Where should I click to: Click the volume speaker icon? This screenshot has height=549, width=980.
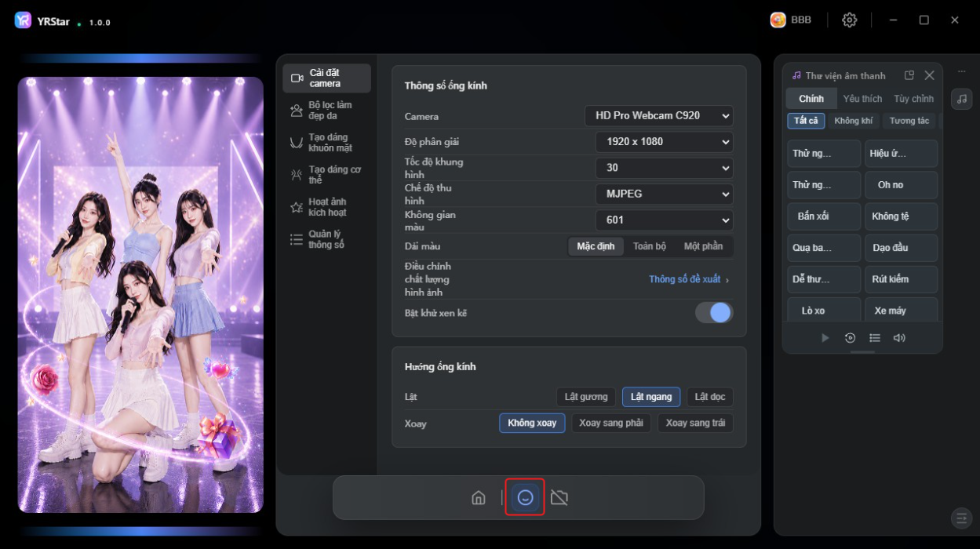click(x=899, y=338)
